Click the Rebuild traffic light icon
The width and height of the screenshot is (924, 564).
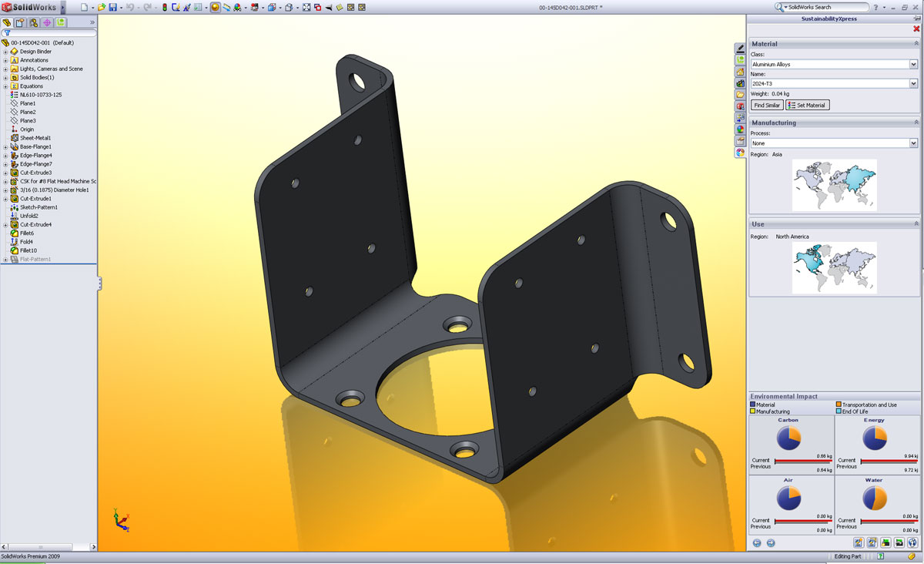tap(164, 7)
